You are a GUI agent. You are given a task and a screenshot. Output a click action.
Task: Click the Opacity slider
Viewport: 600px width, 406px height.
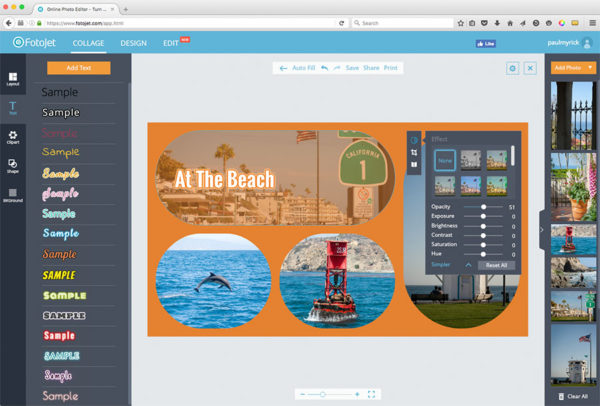coord(483,207)
